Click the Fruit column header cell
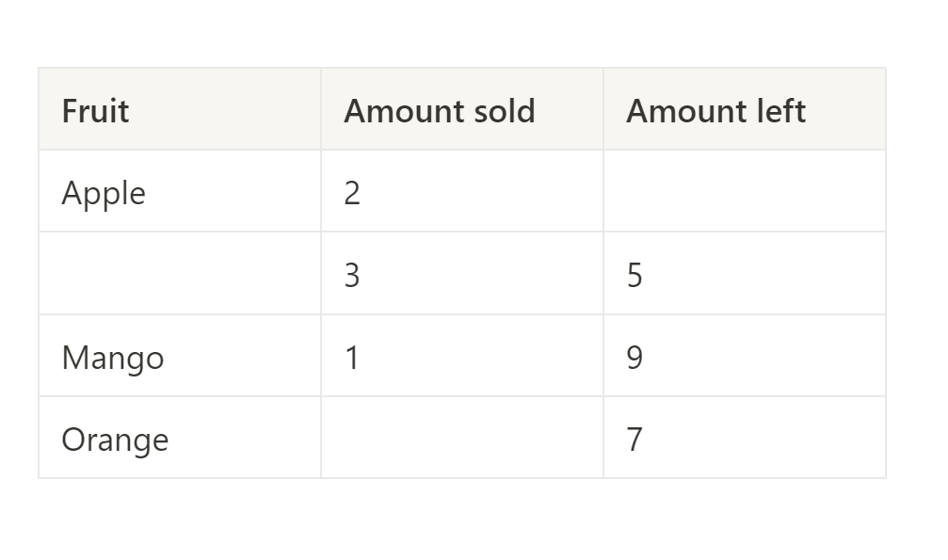948x560 pixels. (x=180, y=109)
